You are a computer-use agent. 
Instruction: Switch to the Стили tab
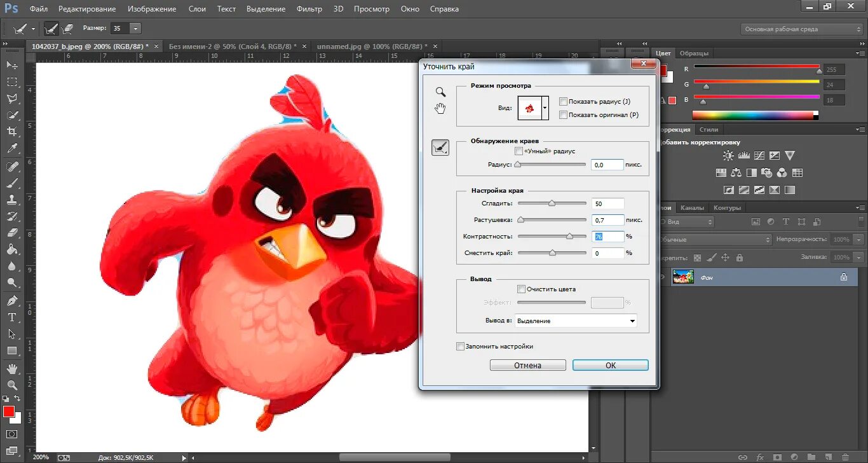pyautogui.click(x=709, y=130)
